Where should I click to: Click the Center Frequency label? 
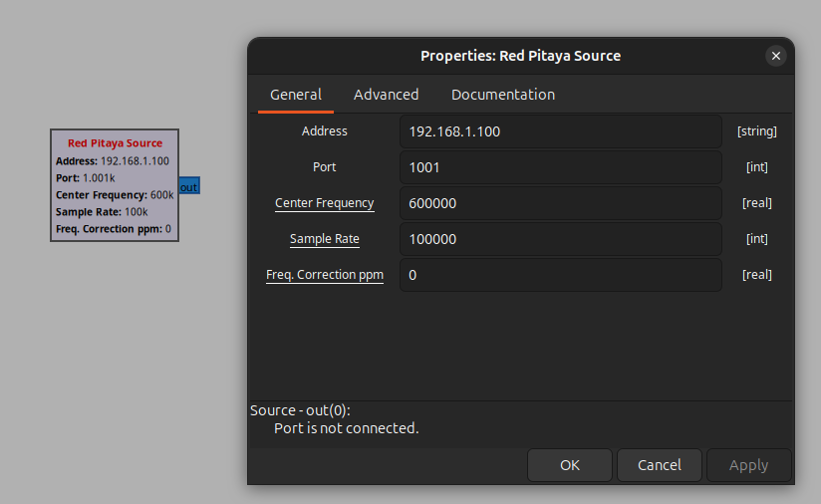pos(325,203)
